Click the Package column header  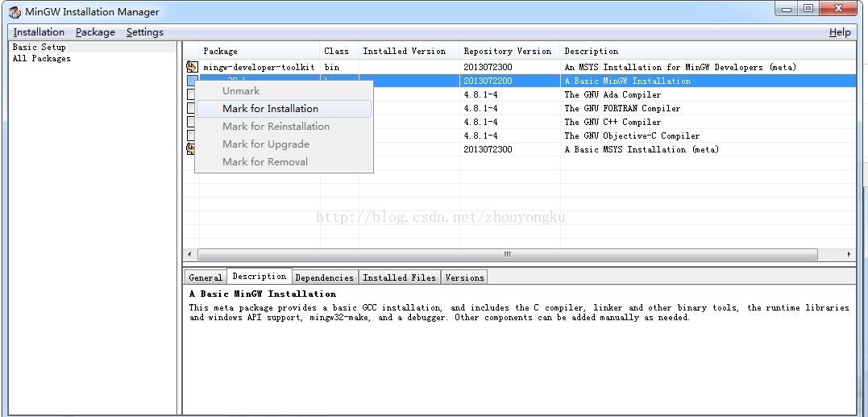(x=259, y=51)
